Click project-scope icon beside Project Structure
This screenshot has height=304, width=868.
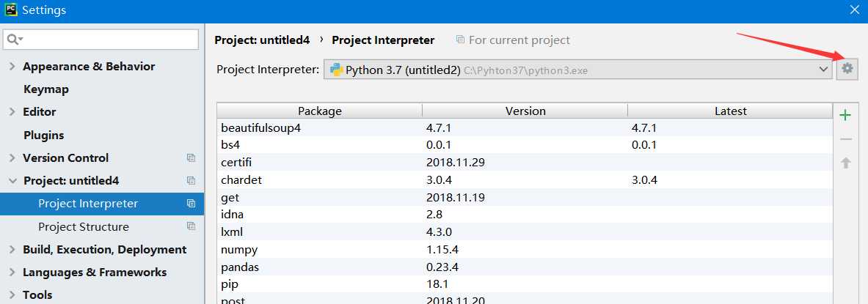(x=191, y=226)
